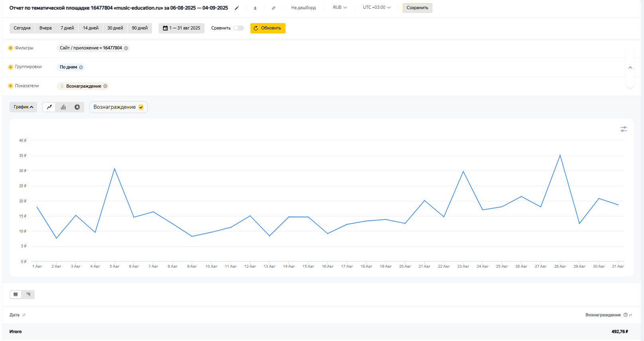Viewport: 644px width, 341px height.
Task: Switch to bar chart view
Action: pos(63,107)
